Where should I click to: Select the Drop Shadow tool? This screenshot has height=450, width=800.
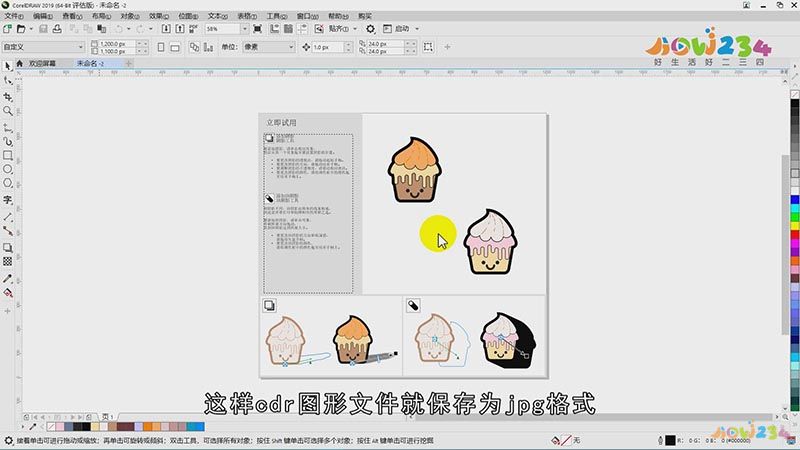8,247
